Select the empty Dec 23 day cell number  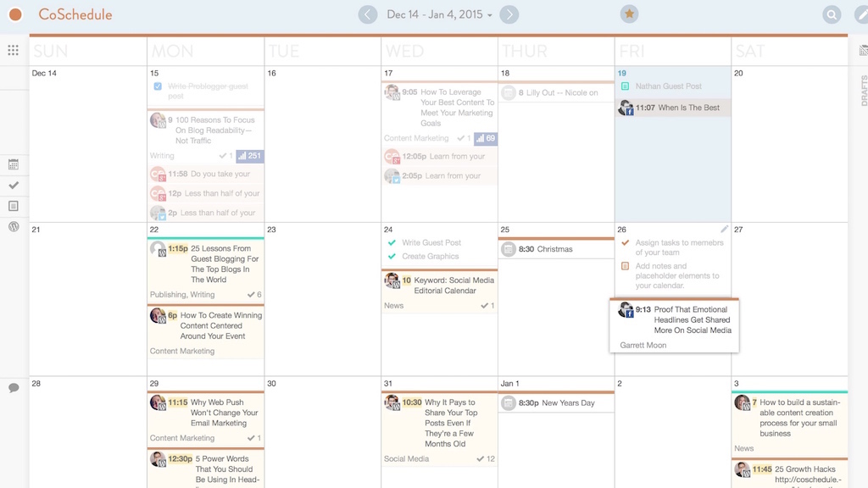271,230
